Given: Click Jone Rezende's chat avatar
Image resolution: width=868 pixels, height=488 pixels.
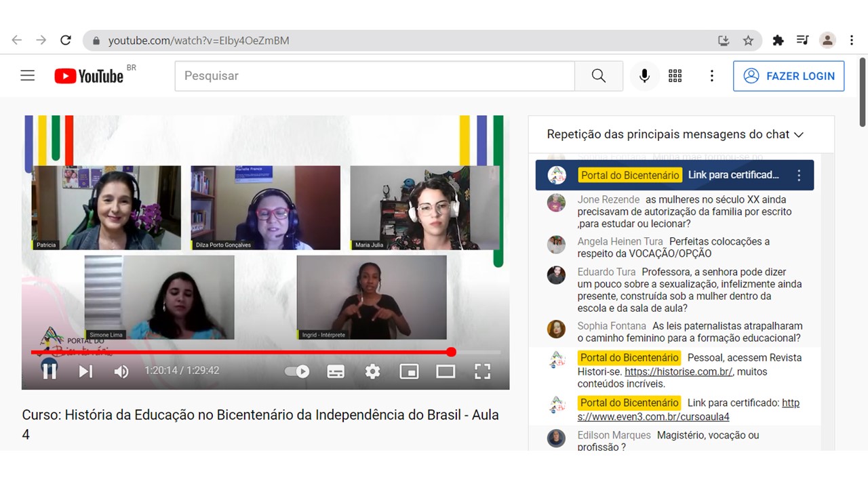Looking at the screenshot, I should coord(556,203).
